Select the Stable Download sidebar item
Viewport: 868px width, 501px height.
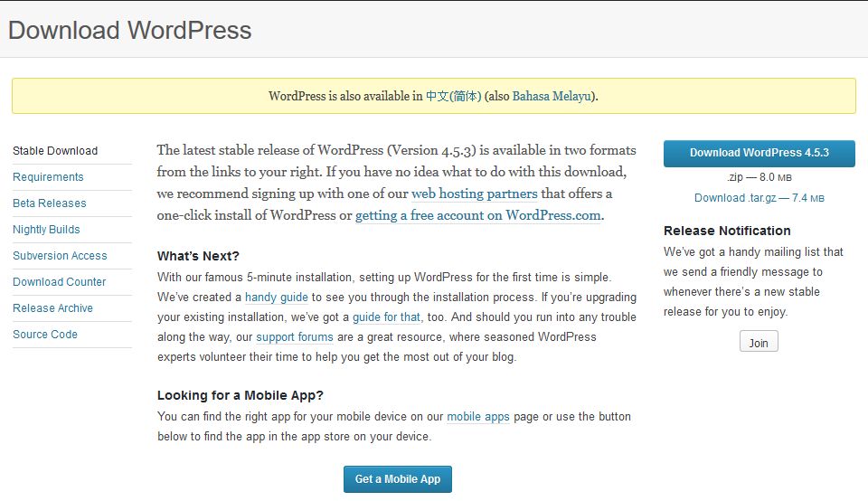(x=55, y=151)
